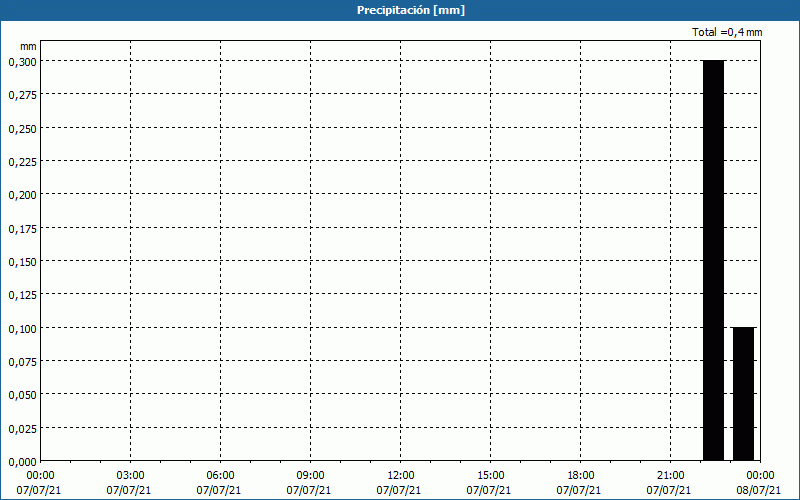The image size is (800, 500).
Task: Click the 0,075 y-axis value
Action: [22, 362]
